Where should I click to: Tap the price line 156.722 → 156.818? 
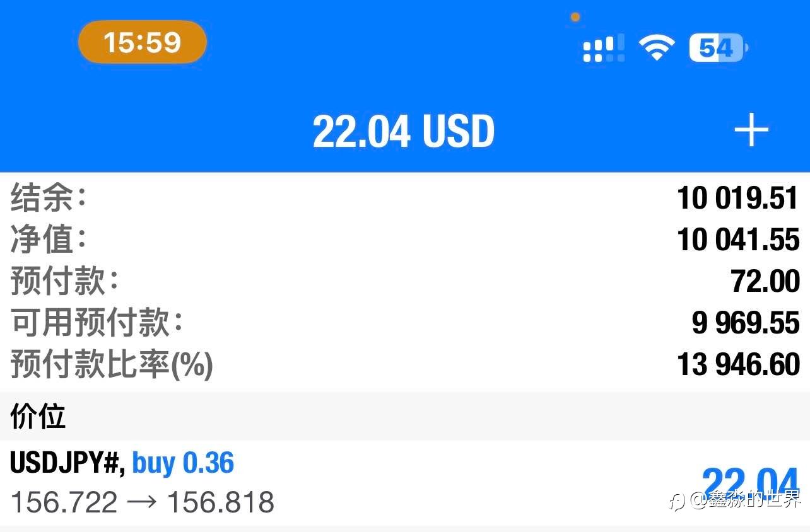[143, 502]
